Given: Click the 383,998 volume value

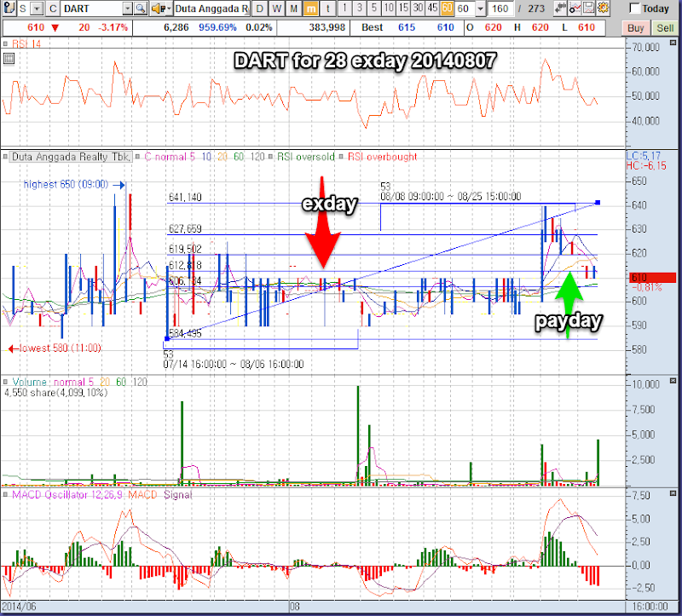Looking at the screenshot, I should [327, 27].
